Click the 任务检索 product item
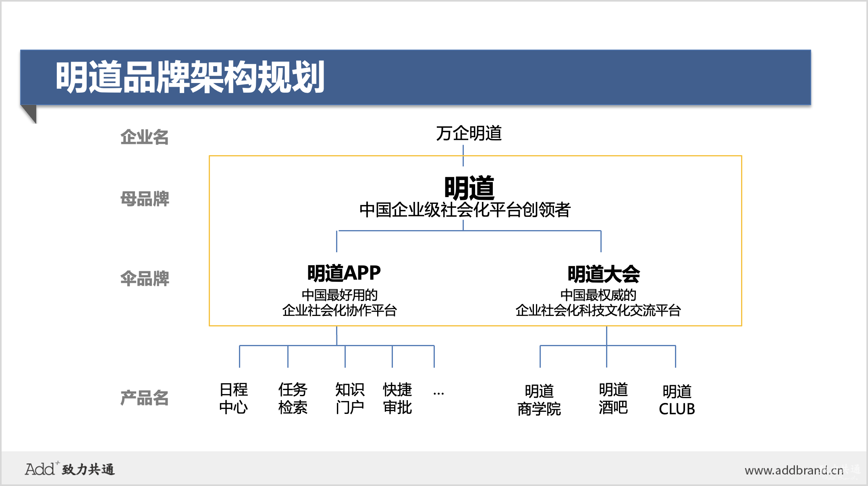 coord(293,398)
